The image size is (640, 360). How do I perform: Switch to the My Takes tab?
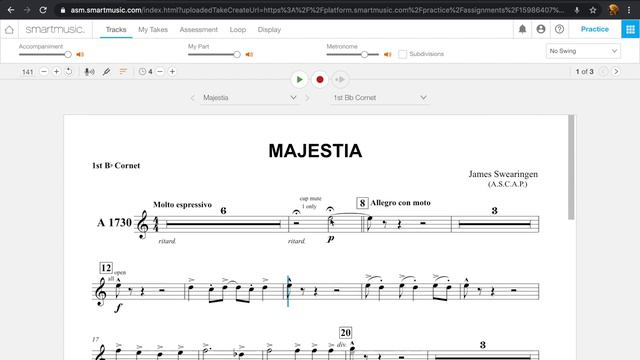153,29
